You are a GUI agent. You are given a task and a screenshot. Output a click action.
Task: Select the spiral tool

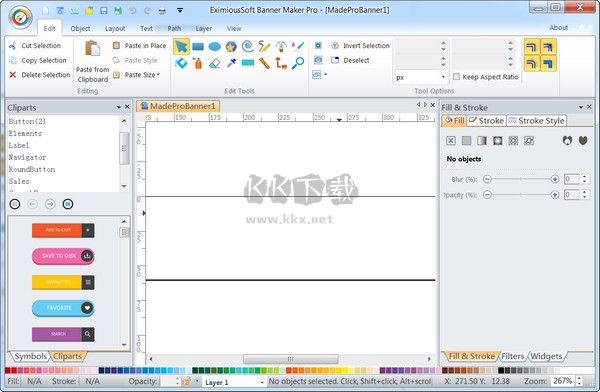[248, 46]
